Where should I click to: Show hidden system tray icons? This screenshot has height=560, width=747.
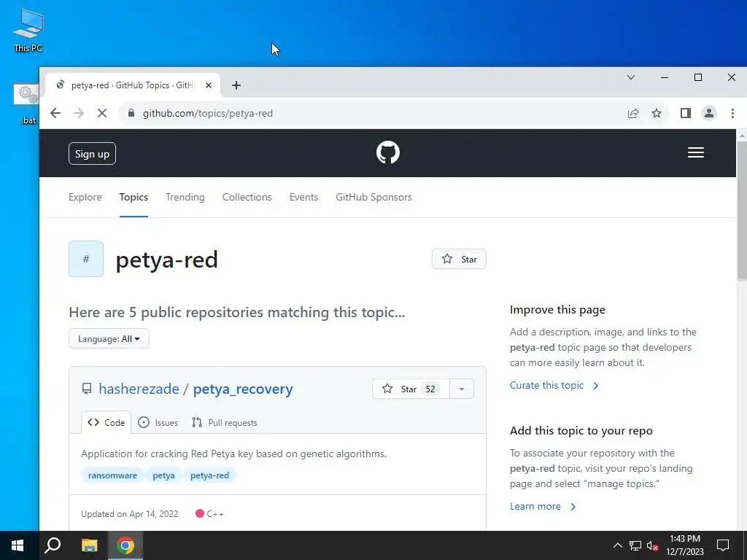point(617,545)
